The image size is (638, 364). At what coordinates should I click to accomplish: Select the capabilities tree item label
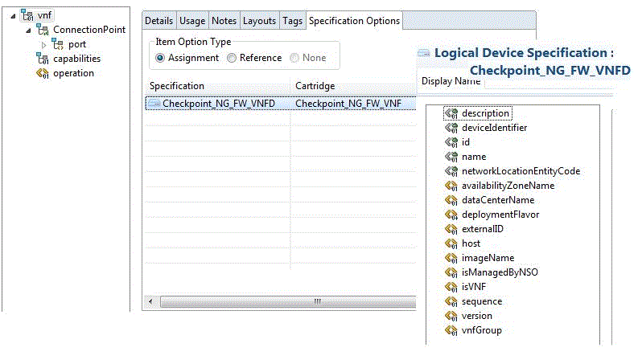pos(77,59)
